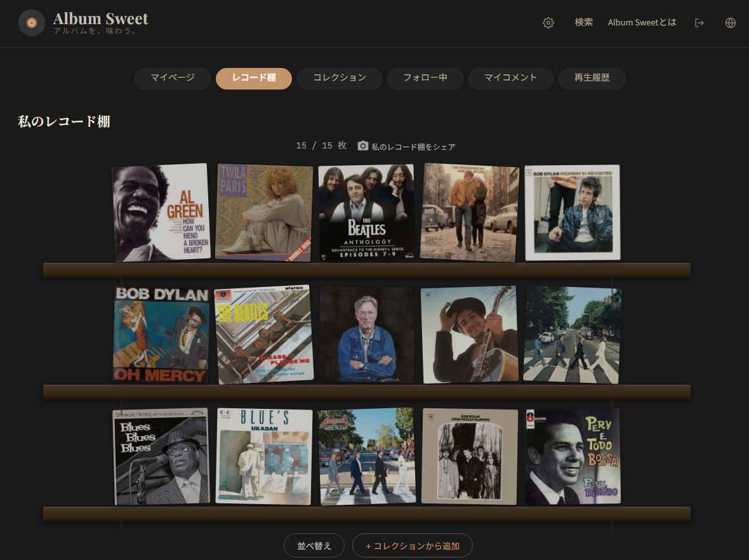Click the コレクションから追加 button
The width and height of the screenshot is (749, 560).
(413, 545)
